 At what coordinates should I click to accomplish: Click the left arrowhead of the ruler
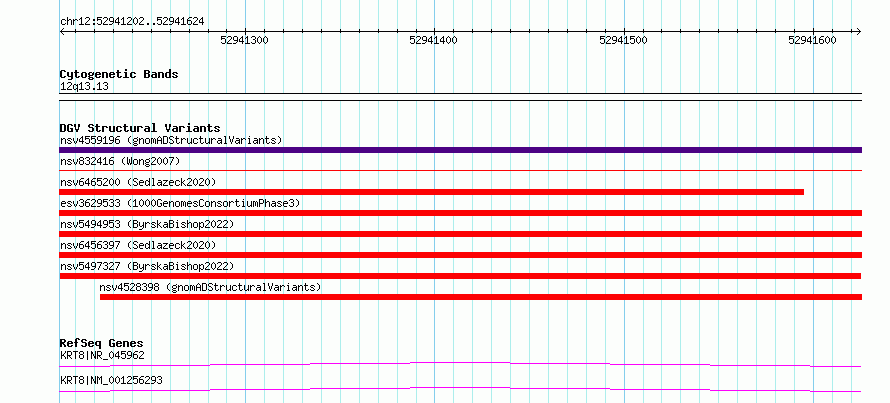[62, 31]
